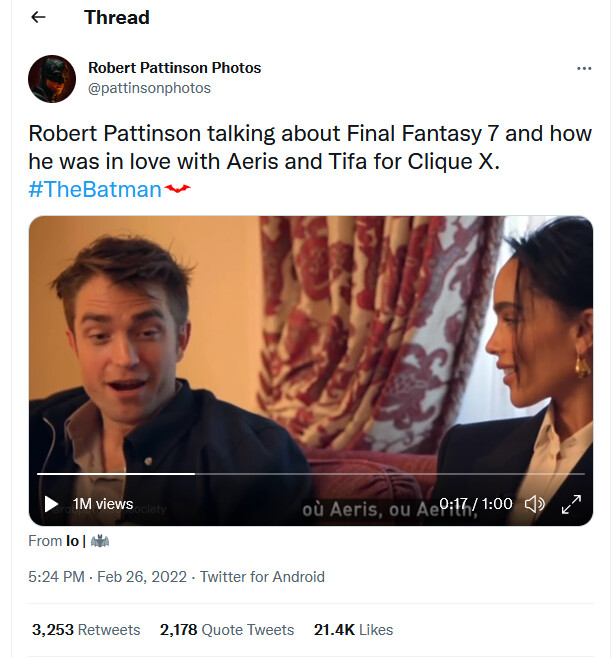The image size is (614, 658).
Task: Click the Twitter for Android source label
Action: click(x=262, y=577)
